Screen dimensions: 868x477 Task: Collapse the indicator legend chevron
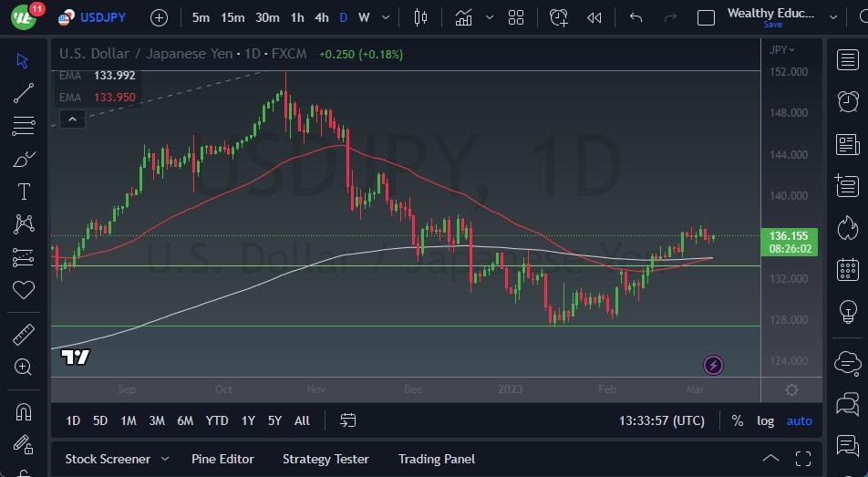[x=72, y=119]
